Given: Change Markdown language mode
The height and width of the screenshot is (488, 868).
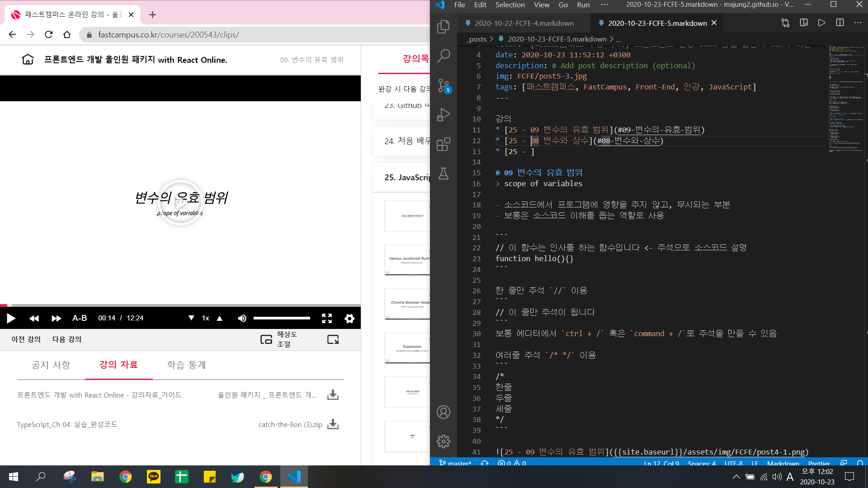Looking at the screenshot, I should coord(783,463).
